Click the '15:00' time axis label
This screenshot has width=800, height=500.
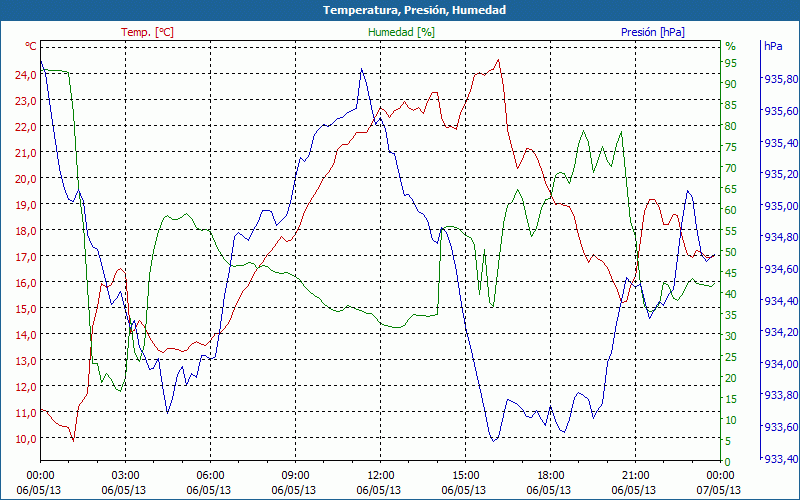(x=465, y=476)
